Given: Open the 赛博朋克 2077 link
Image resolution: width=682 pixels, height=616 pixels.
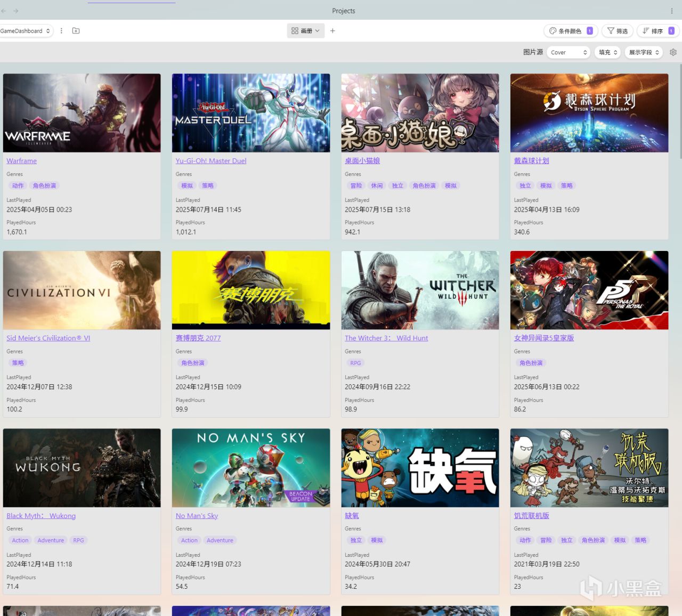Looking at the screenshot, I should point(198,338).
